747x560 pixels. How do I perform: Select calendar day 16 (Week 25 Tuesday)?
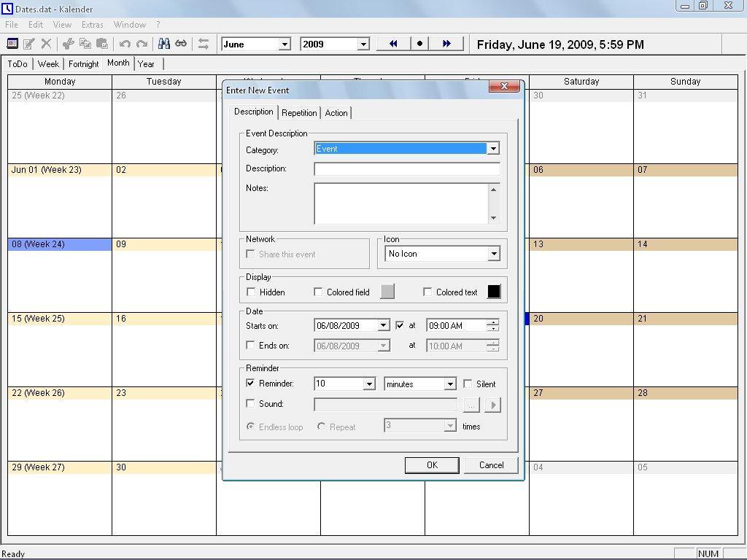point(164,349)
